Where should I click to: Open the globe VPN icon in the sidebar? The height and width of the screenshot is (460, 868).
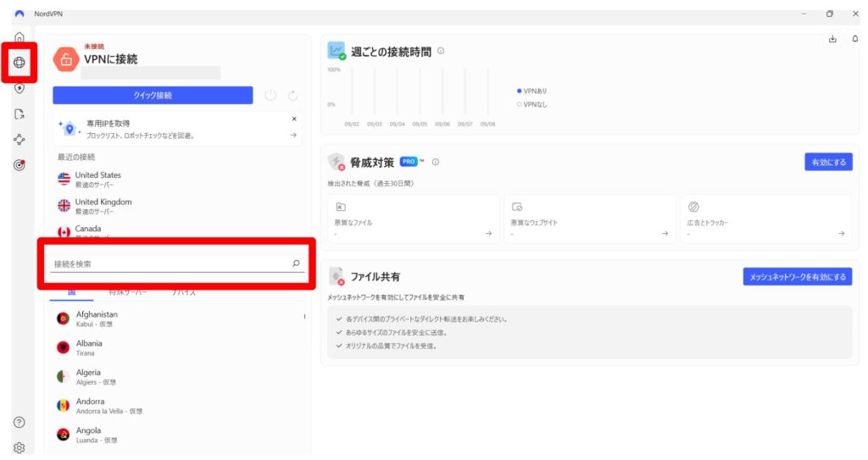pos(19,63)
